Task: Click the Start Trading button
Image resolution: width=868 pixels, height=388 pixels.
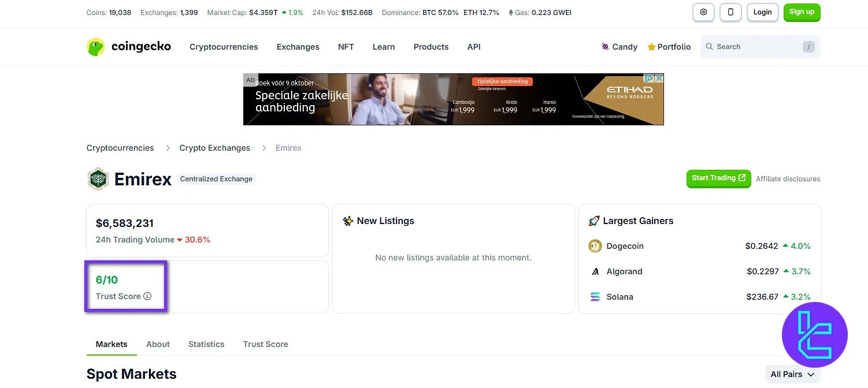Action: pyautogui.click(x=718, y=178)
